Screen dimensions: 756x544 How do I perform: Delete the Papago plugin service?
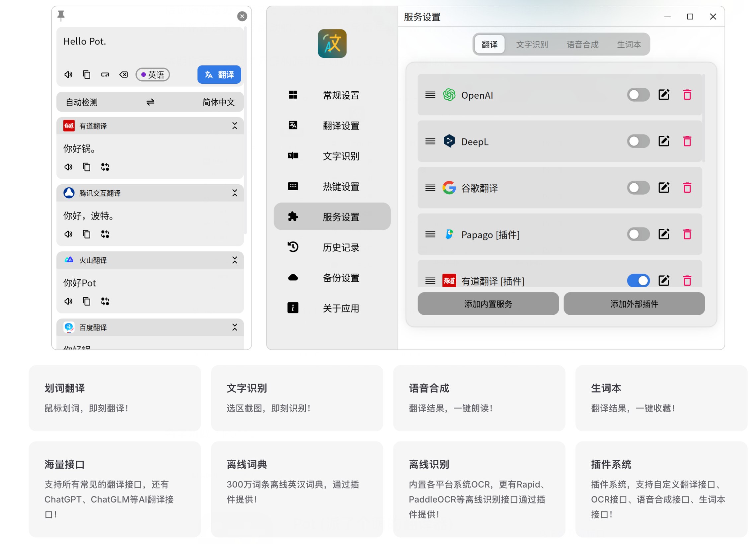[687, 234]
